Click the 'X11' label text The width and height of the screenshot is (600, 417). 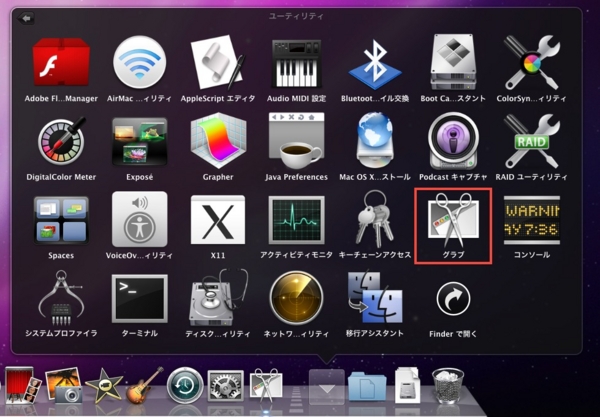click(218, 255)
